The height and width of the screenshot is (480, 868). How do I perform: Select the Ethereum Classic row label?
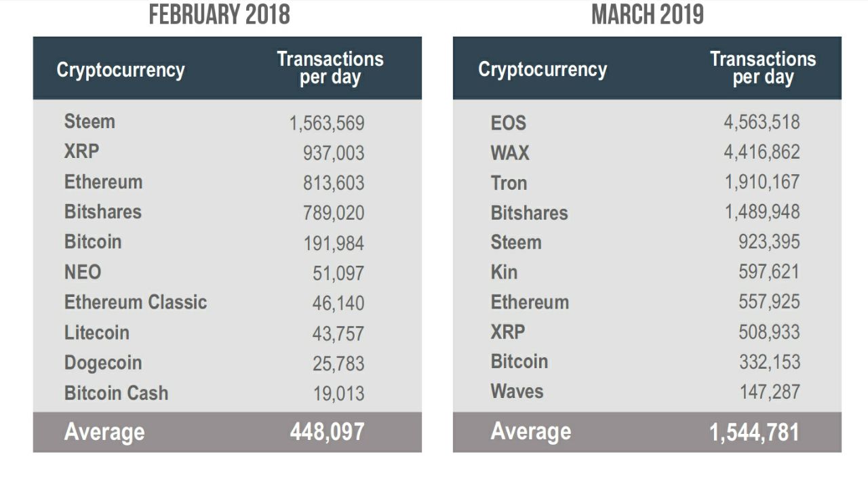tap(136, 302)
